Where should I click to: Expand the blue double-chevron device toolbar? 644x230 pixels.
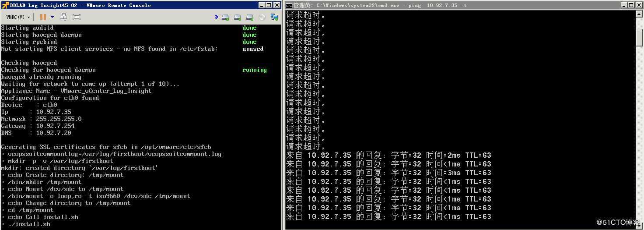pyautogui.click(x=216, y=17)
